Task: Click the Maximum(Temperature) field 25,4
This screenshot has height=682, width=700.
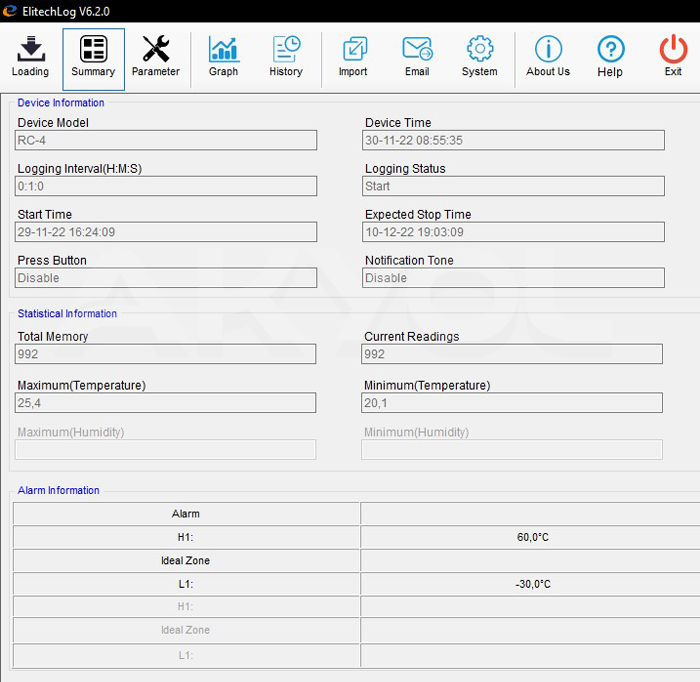Action: (x=165, y=403)
